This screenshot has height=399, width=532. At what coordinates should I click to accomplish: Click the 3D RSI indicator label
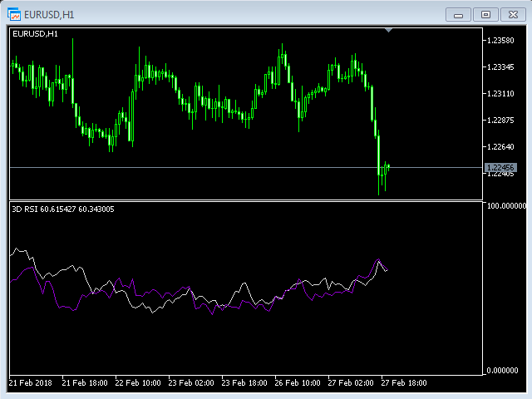pyautogui.click(x=63, y=209)
